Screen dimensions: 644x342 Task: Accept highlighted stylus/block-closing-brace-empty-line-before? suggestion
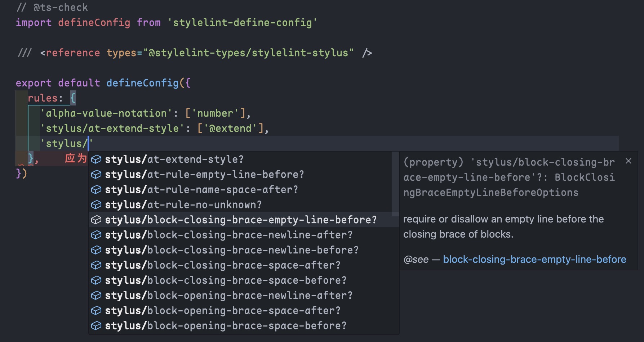(x=244, y=220)
